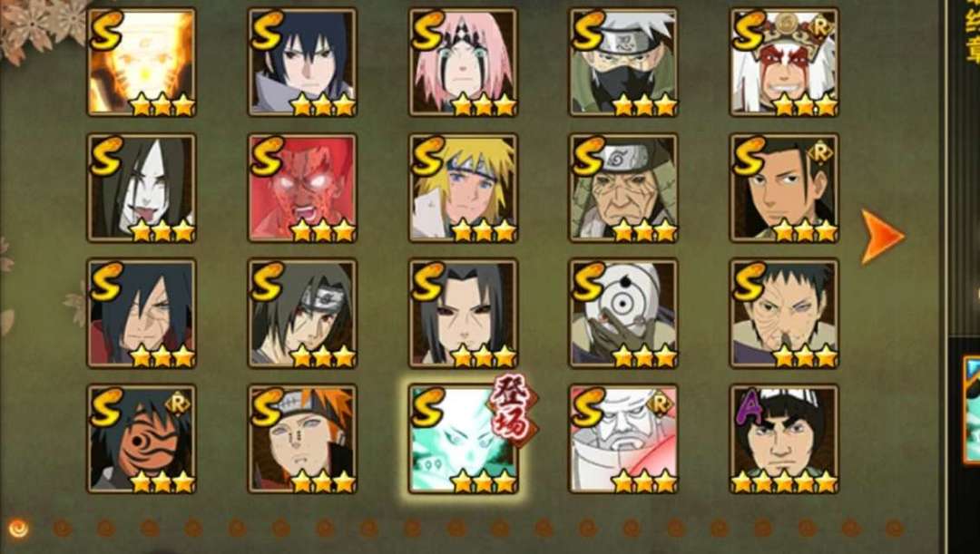Select the scarred-face adult Obito portrait
This screenshot has height=554, width=980.
pyautogui.click(x=784, y=313)
